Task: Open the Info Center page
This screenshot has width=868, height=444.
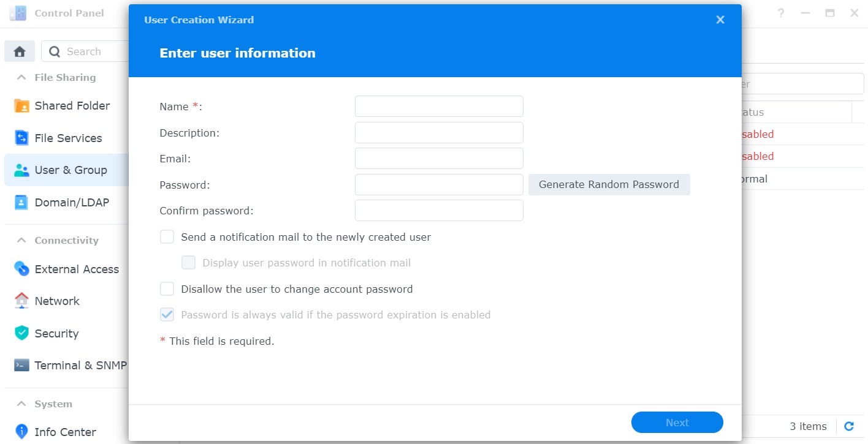Action: (66, 432)
